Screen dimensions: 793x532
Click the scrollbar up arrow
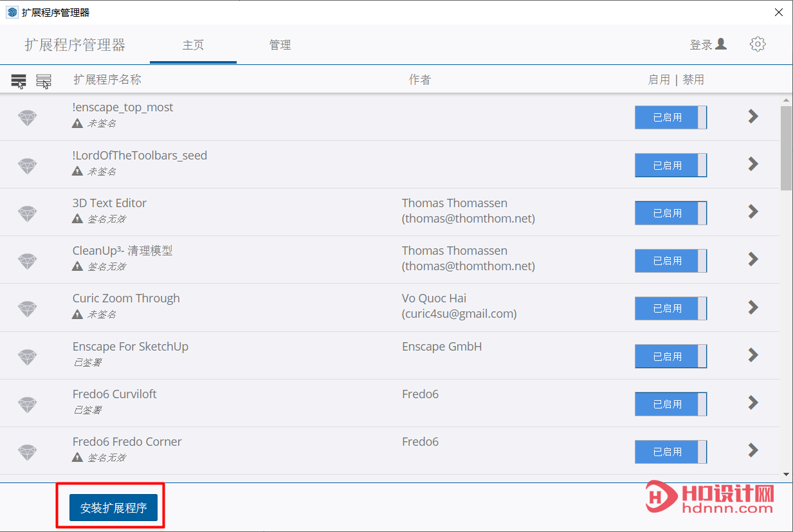point(786,101)
